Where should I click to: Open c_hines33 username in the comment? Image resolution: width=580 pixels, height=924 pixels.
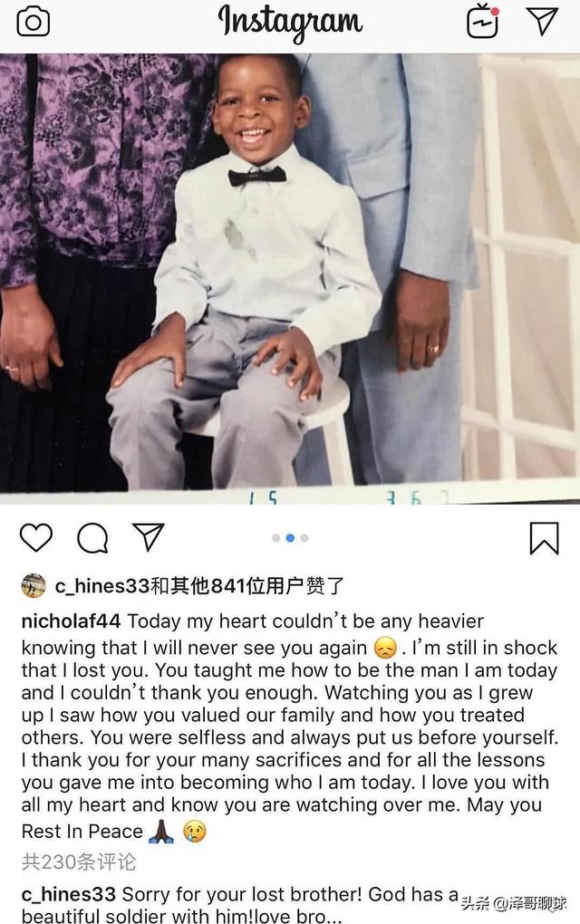point(68,894)
